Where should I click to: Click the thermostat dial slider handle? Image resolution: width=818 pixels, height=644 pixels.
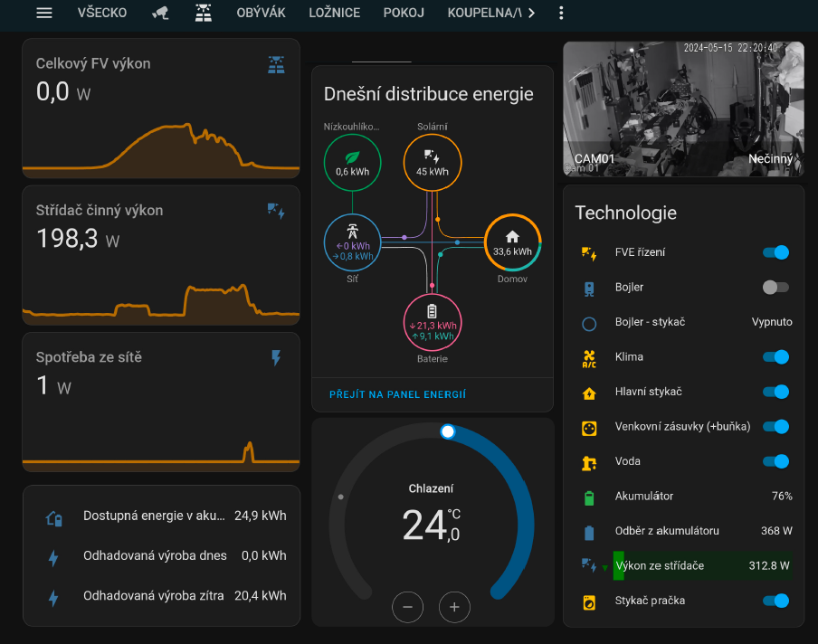447,432
